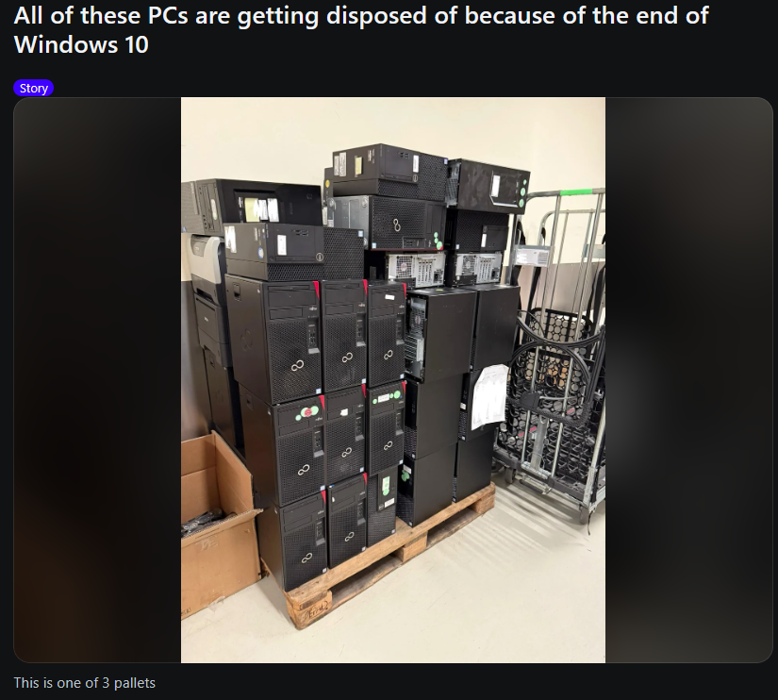The width and height of the screenshot is (778, 700).
Task: Click the purple Story flair tag
Action: pos(33,89)
